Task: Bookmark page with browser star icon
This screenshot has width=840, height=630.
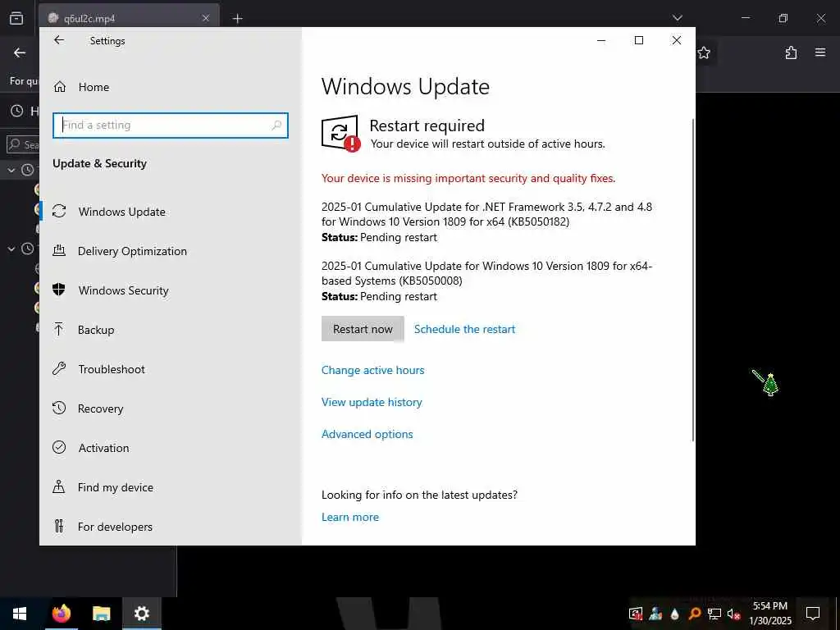Action: tap(704, 52)
